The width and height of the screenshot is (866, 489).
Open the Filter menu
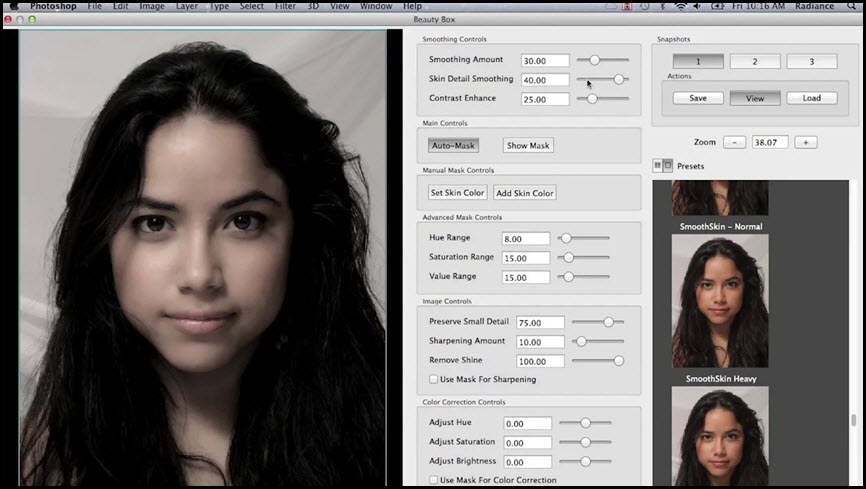click(x=286, y=6)
